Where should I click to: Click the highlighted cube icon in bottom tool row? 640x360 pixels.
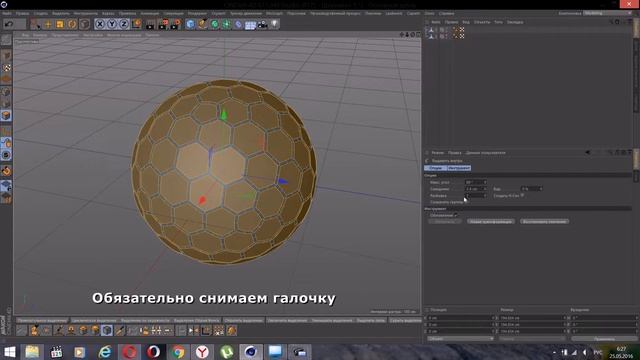coord(107,330)
